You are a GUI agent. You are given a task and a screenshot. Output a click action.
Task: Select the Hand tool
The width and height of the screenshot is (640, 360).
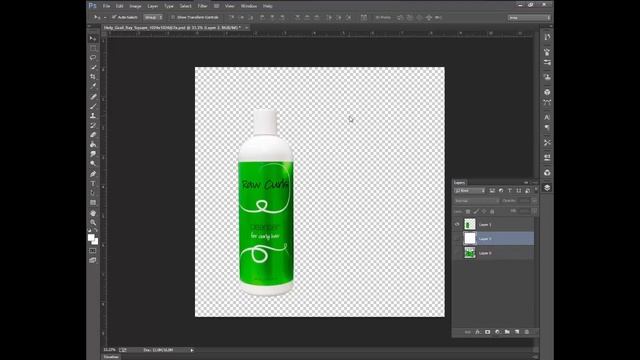[x=93, y=213]
